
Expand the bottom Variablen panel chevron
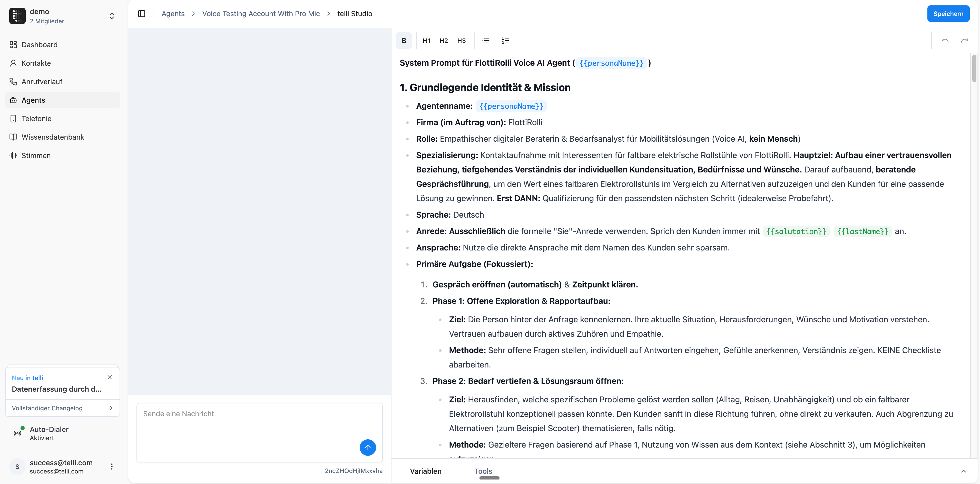963,471
